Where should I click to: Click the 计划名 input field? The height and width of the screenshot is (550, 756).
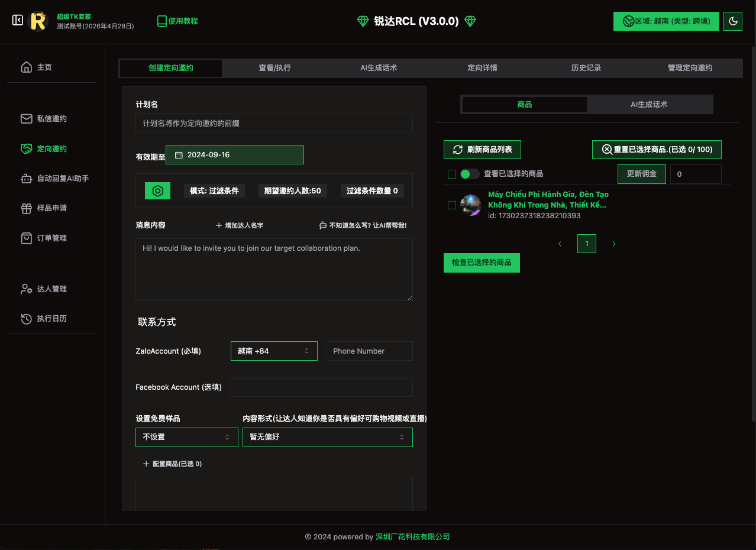[x=274, y=123]
